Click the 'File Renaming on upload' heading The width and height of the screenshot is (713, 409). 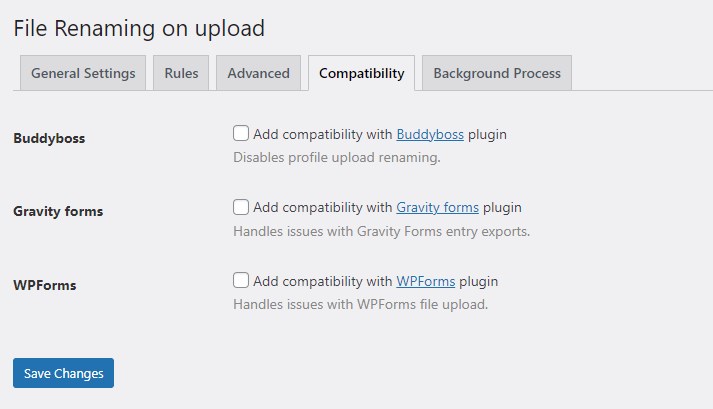(139, 28)
